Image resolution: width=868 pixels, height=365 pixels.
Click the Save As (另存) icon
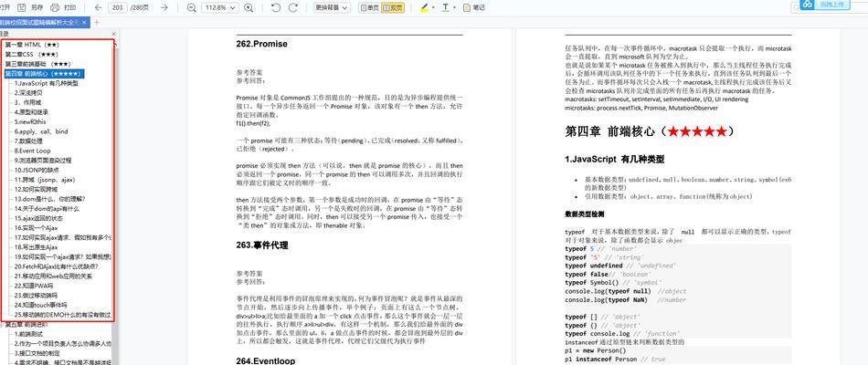pos(22,7)
